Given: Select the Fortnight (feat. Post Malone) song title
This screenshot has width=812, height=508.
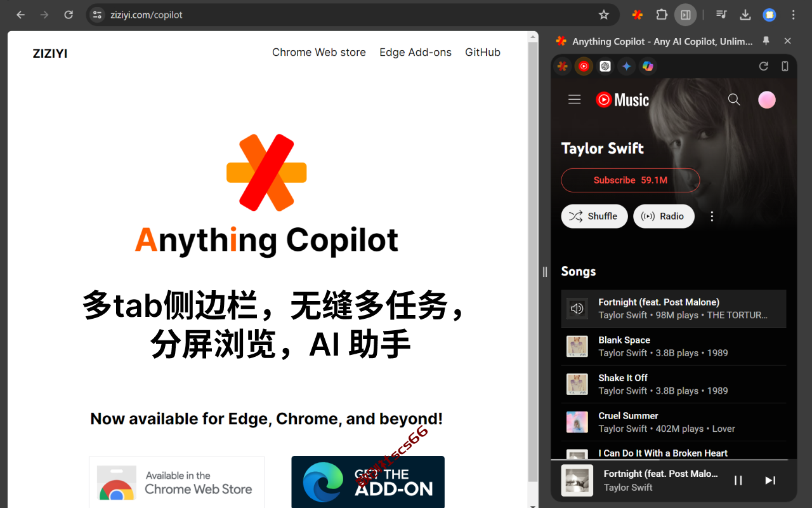Looking at the screenshot, I should [x=659, y=302].
